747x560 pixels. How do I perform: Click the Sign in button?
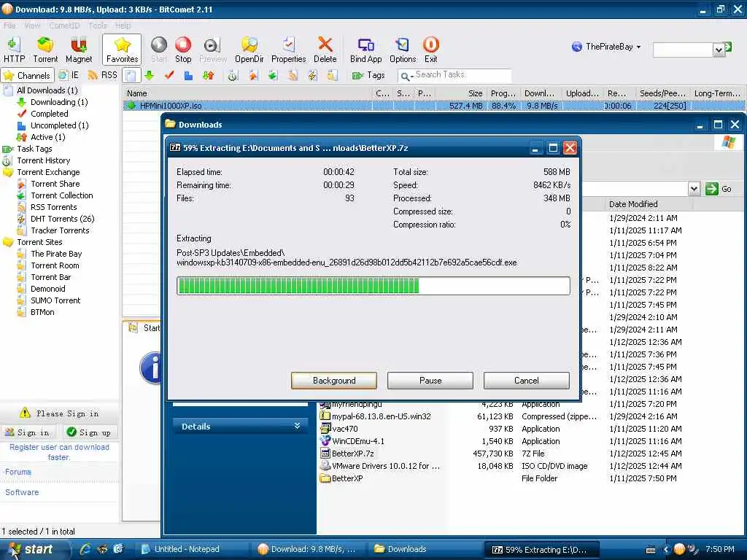[x=28, y=432]
